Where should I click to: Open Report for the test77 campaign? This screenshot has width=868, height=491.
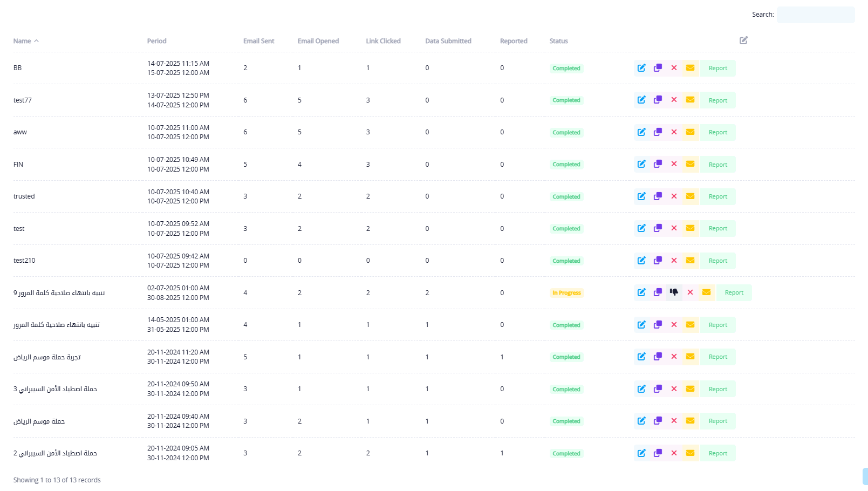coord(717,100)
